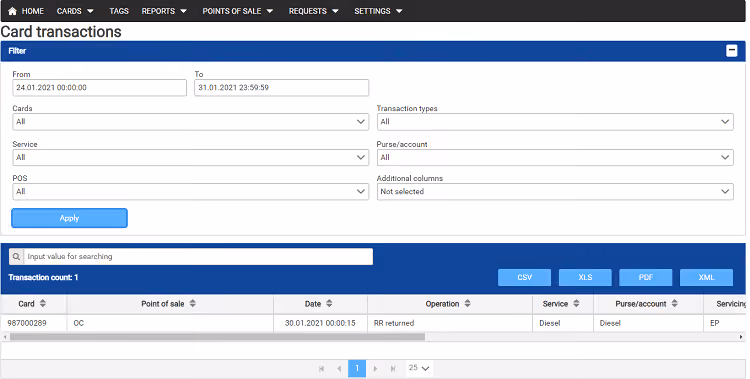
Task: Click the date cell 30.01.2021 00:00:15
Action: tap(320, 323)
